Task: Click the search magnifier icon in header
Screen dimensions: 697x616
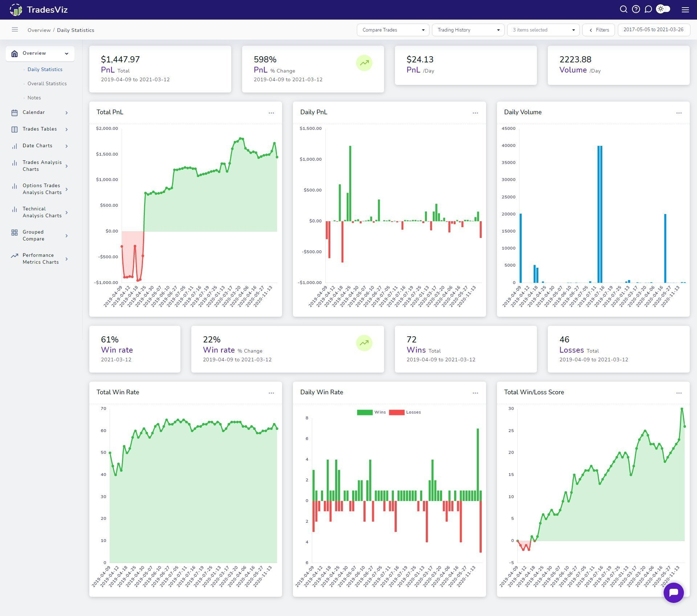Action: [x=623, y=9]
